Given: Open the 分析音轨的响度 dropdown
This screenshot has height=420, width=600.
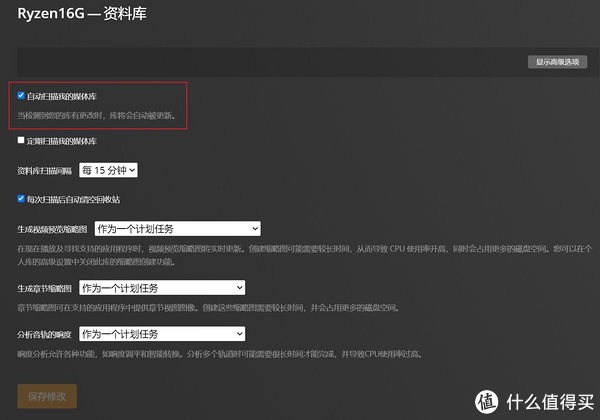Looking at the screenshot, I should point(162,334).
